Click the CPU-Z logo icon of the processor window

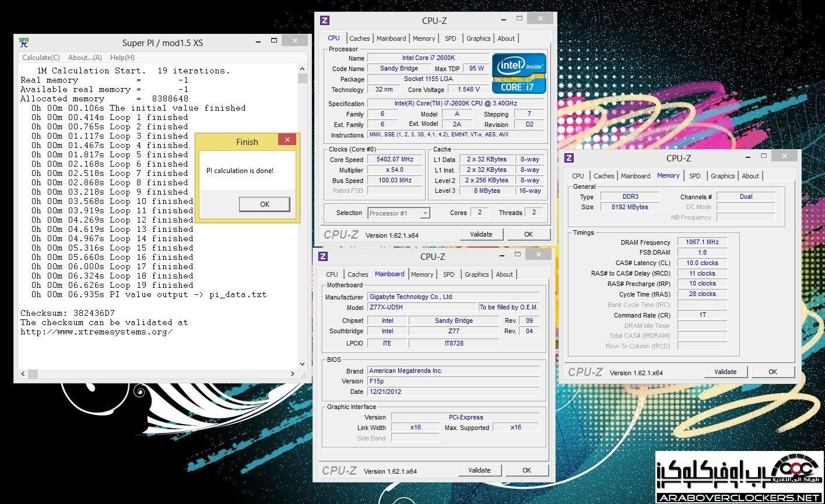click(x=325, y=21)
